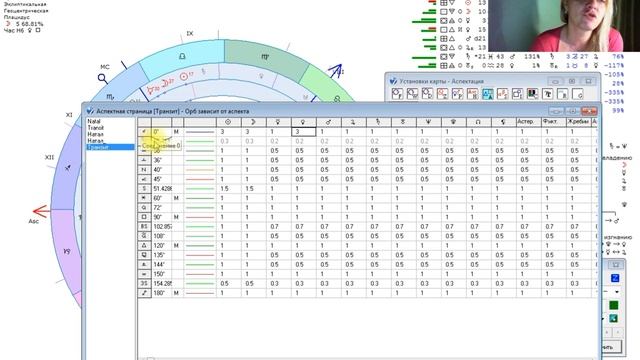Select the septile 51.428 aspect symbol button
Viewport: 640px width, 360px height.
[x=144, y=189]
